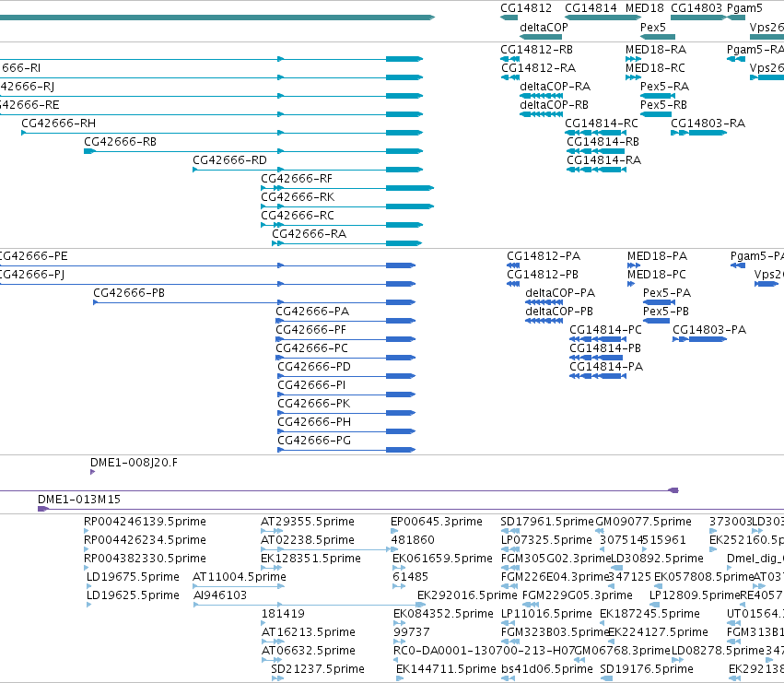Click protein CG42666-PB label
This screenshot has height=683, width=784.
tap(129, 293)
